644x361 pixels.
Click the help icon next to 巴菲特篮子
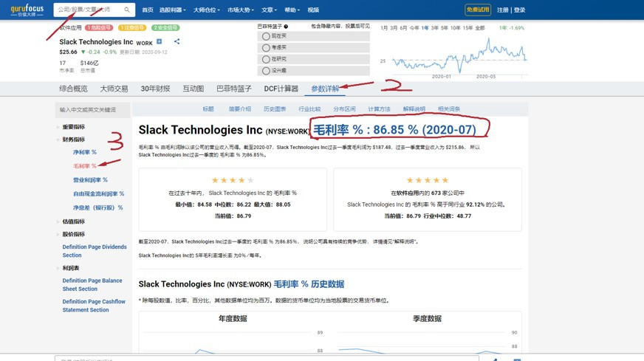(x=286, y=27)
